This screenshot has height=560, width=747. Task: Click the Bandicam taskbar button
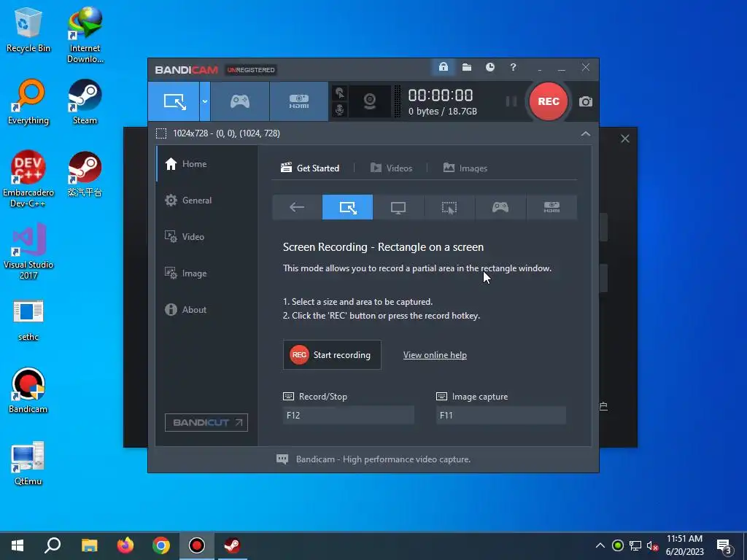pyautogui.click(x=197, y=545)
